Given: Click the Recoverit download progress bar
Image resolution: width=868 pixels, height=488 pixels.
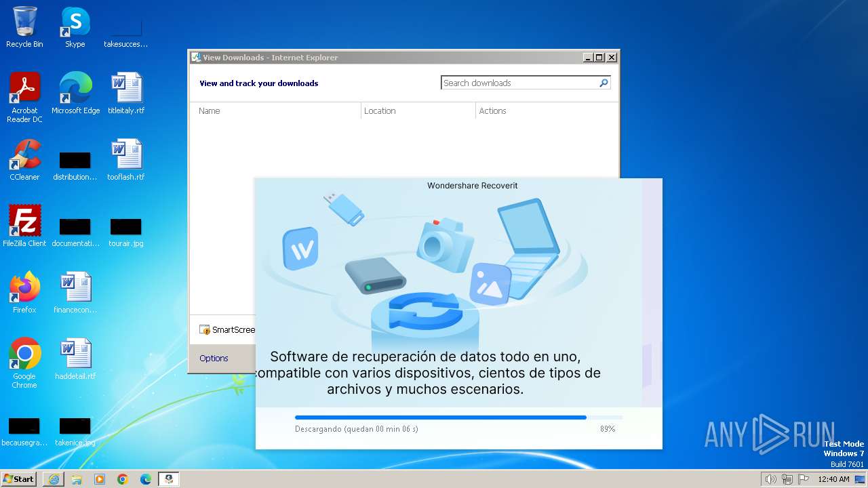Looking at the screenshot, I should (458, 418).
